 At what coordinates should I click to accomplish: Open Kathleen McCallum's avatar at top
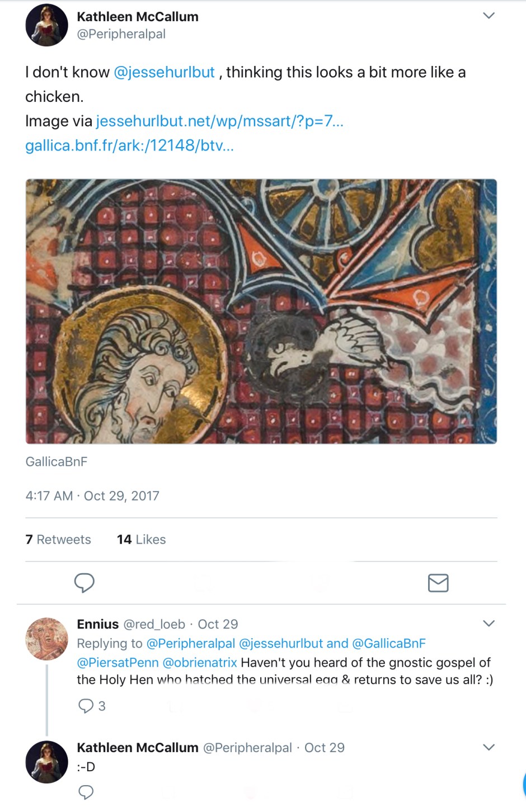(47, 25)
